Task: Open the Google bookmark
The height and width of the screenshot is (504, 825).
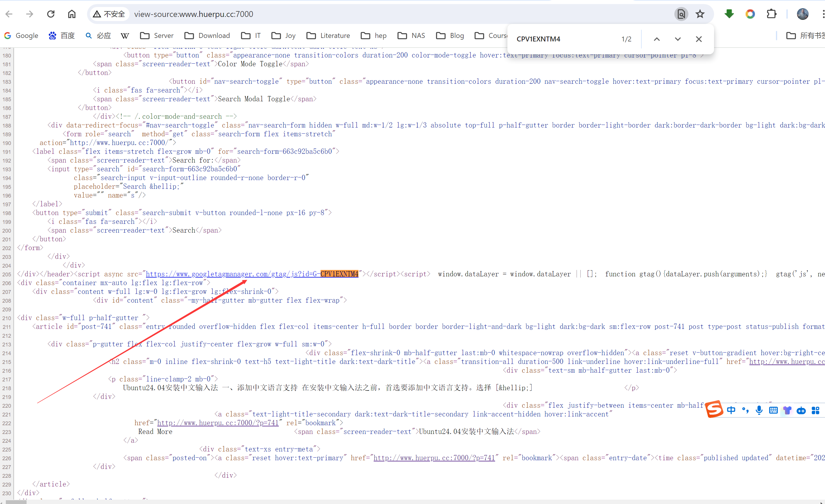Action: click(21, 36)
